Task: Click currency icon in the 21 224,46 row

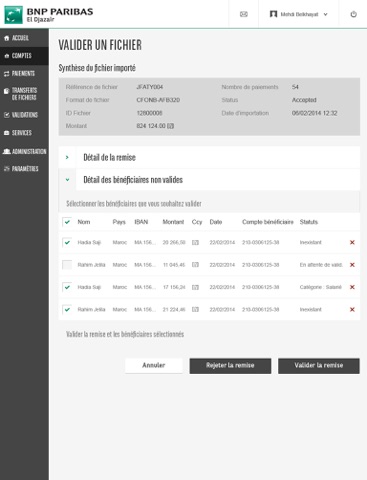Action: coord(195,309)
